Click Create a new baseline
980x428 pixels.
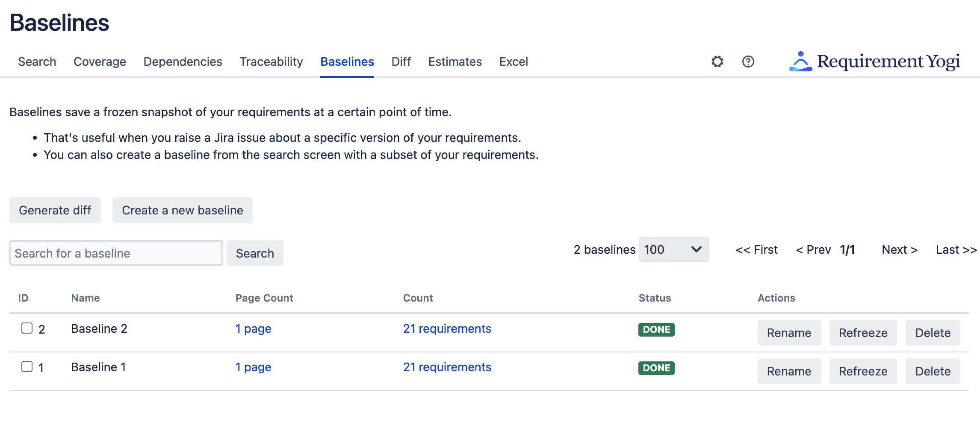pos(182,210)
